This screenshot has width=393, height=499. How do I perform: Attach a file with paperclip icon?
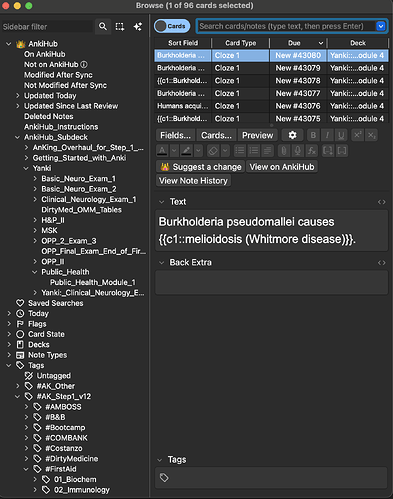click(284, 151)
